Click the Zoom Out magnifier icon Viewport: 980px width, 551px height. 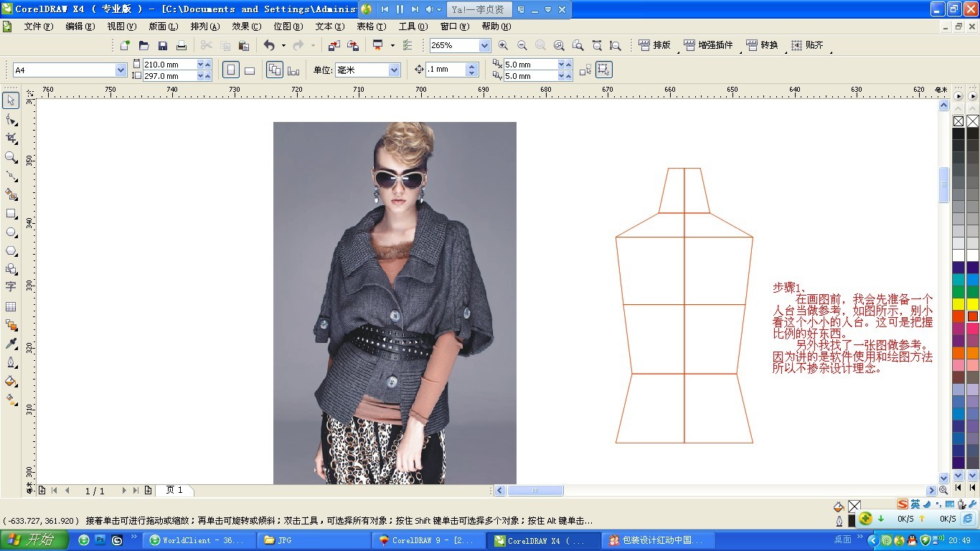pyautogui.click(x=522, y=45)
